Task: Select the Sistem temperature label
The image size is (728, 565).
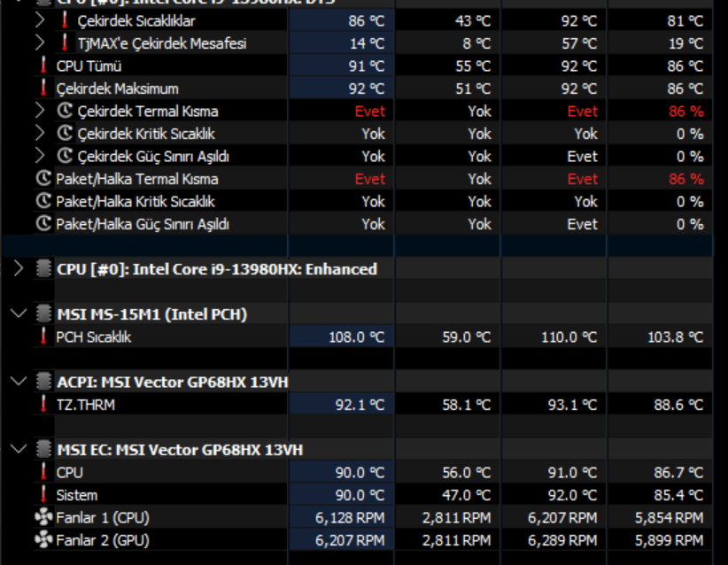Action: click(x=77, y=495)
